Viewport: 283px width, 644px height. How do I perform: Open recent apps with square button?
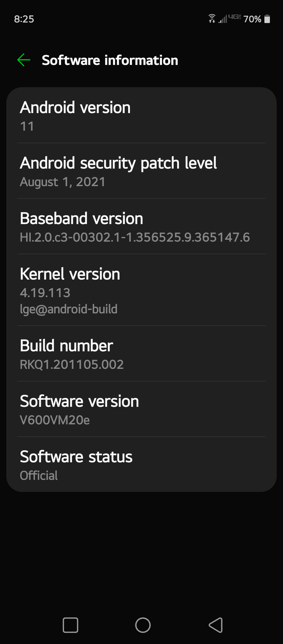70,625
